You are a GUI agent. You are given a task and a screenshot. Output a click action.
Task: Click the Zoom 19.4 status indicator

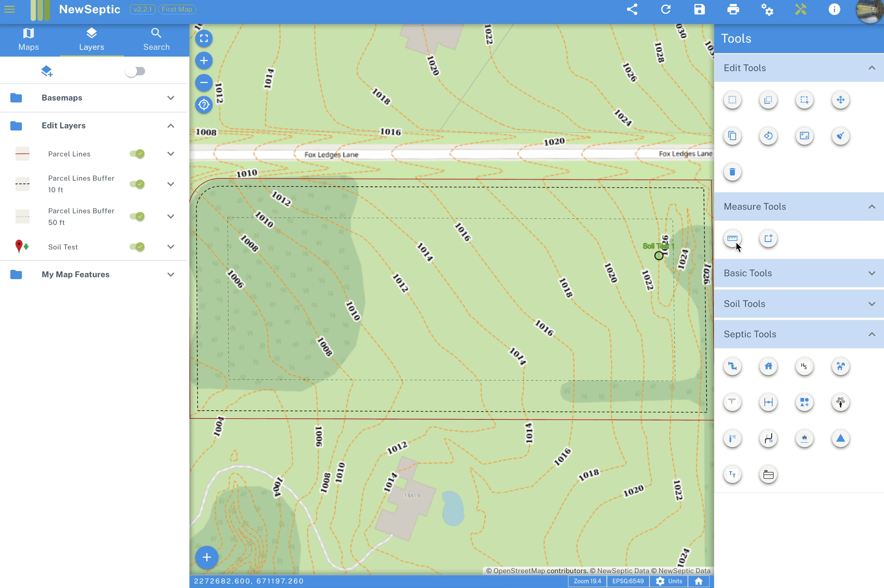587,581
